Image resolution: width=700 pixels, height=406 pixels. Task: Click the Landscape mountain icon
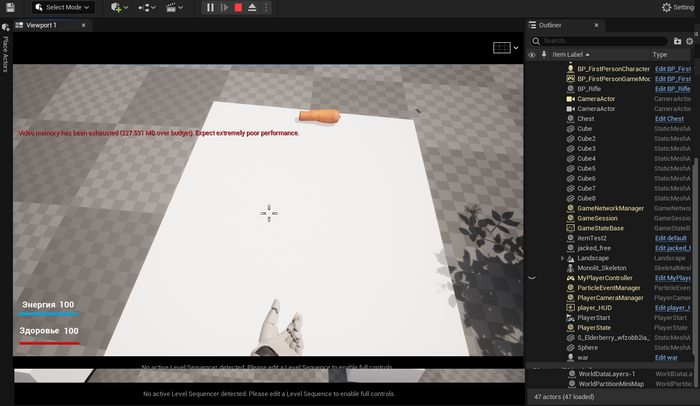(570, 258)
